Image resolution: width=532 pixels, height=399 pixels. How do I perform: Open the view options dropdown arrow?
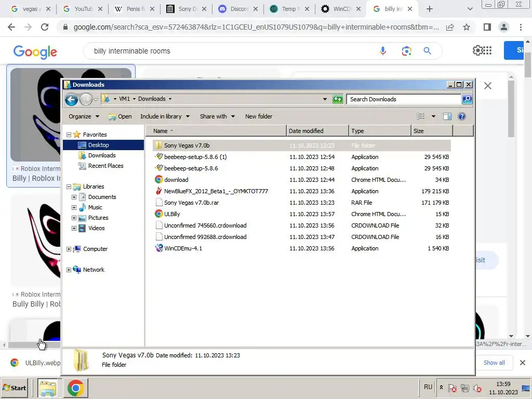click(433, 116)
